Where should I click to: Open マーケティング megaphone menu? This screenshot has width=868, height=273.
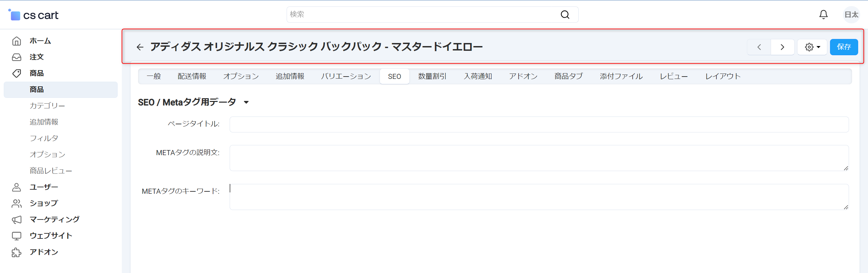tap(54, 219)
